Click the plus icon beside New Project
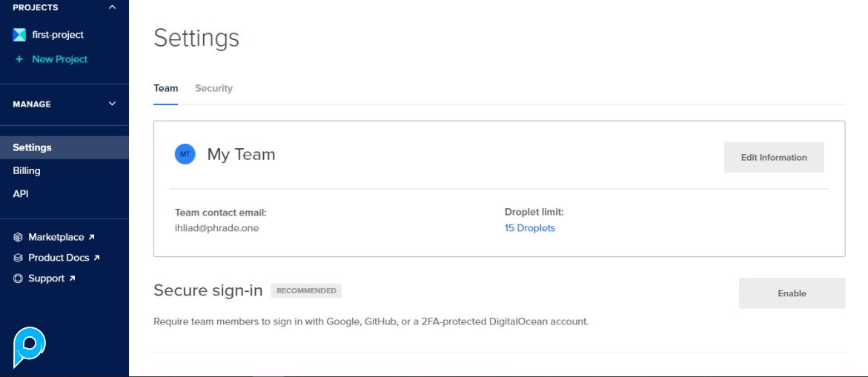868x377 pixels. click(x=19, y=59)
